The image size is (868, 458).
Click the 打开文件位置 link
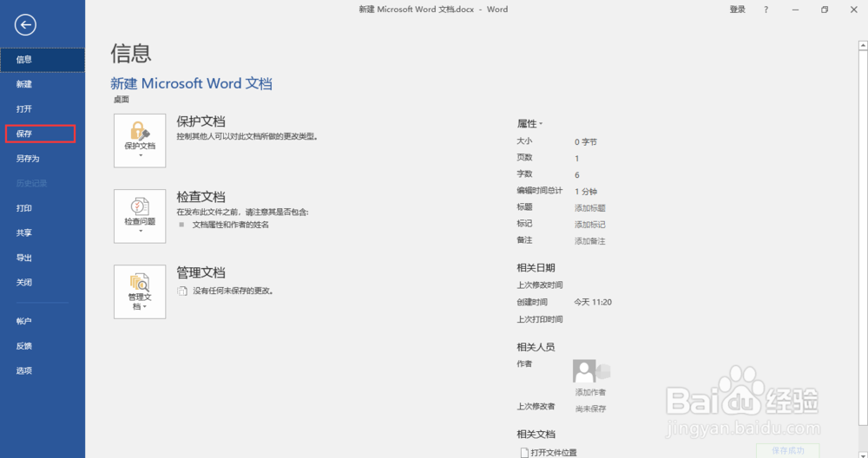tap(554, 453)
